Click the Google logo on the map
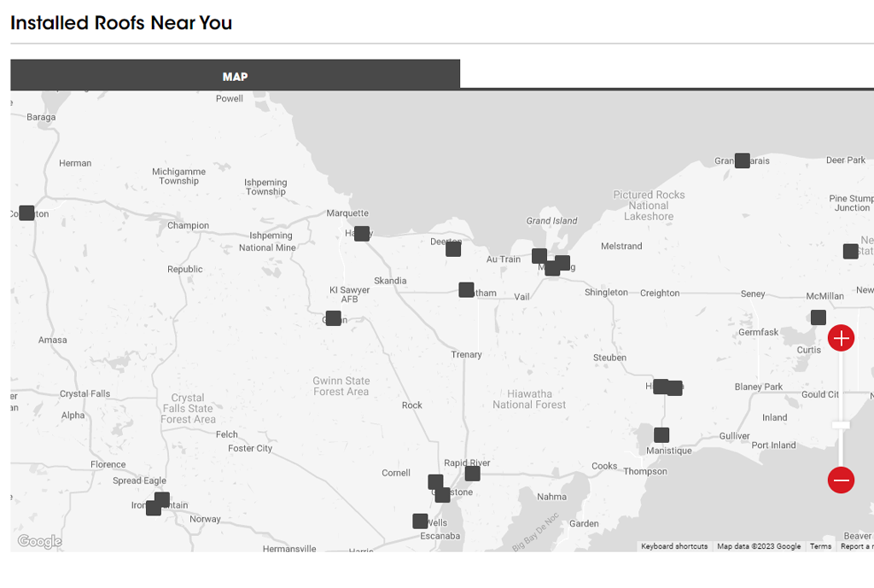 pos(39,541)
